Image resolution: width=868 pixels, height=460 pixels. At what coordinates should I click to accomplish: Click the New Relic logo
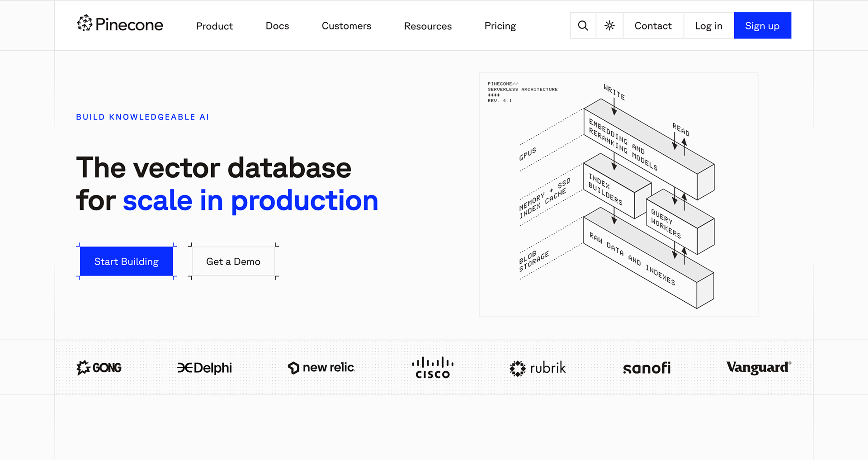(321, 368)
